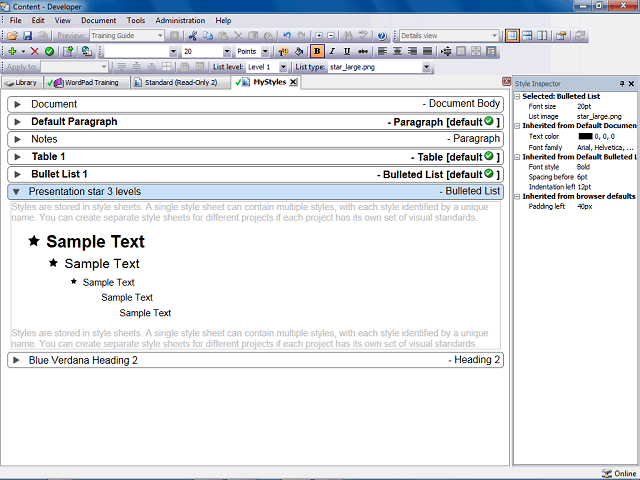Align text right
Viewport: 640px width, 480px height.
point(412,51)
